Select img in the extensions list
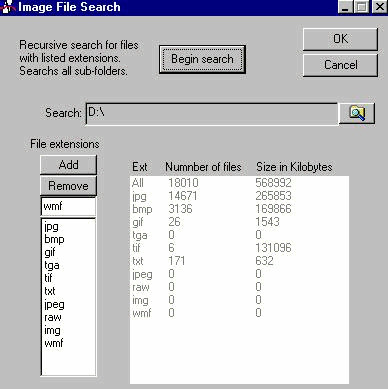The height and width of the screenshot is (389, 388). point(69,330)
